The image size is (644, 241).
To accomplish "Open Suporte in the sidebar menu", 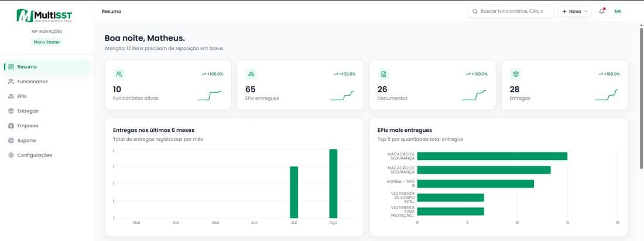I will (46, 141).
